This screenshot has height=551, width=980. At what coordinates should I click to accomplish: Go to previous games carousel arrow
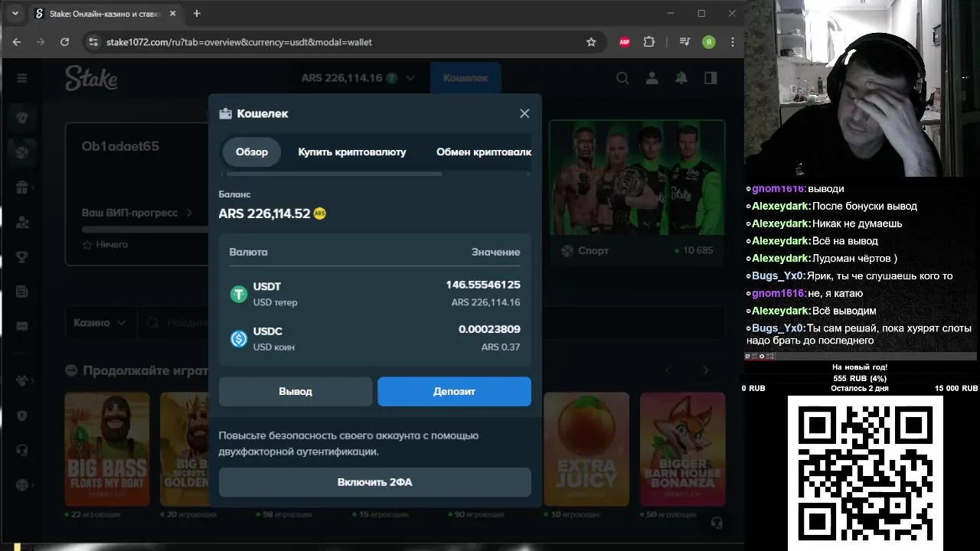point(668,370)
